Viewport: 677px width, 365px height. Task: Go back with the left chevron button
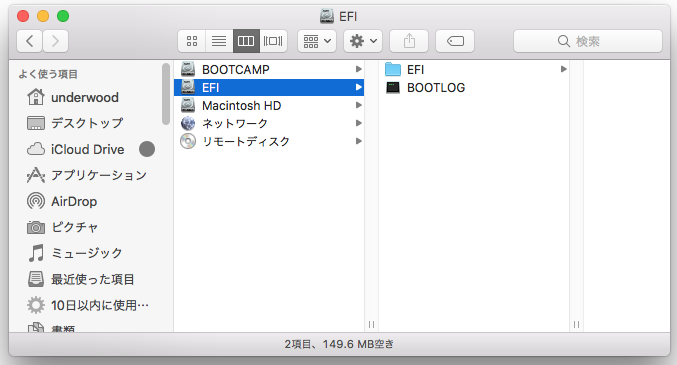[29, 41]
